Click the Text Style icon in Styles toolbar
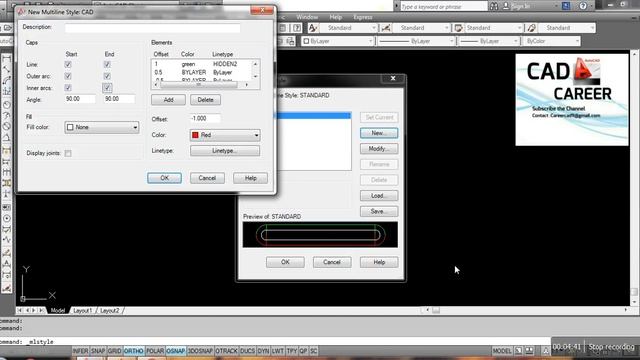The image size is (640, 360). (x=313, y=28)
